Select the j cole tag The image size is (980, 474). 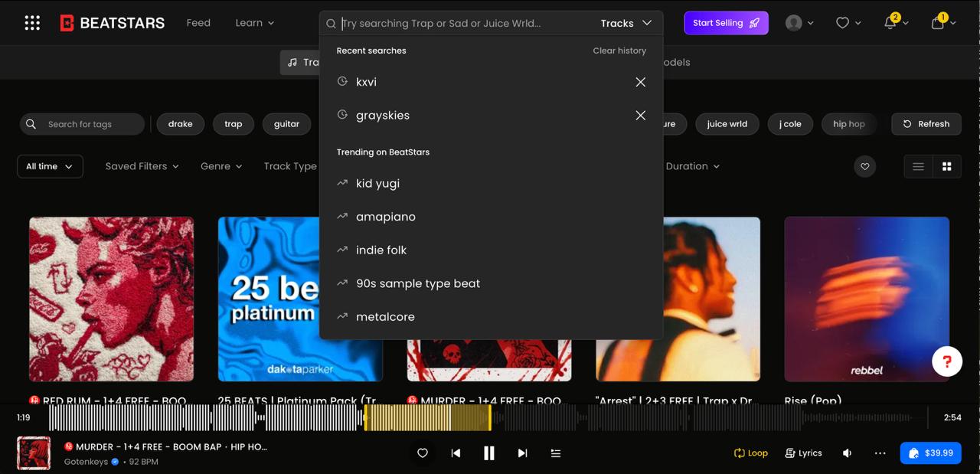click(x=790, y=124)
